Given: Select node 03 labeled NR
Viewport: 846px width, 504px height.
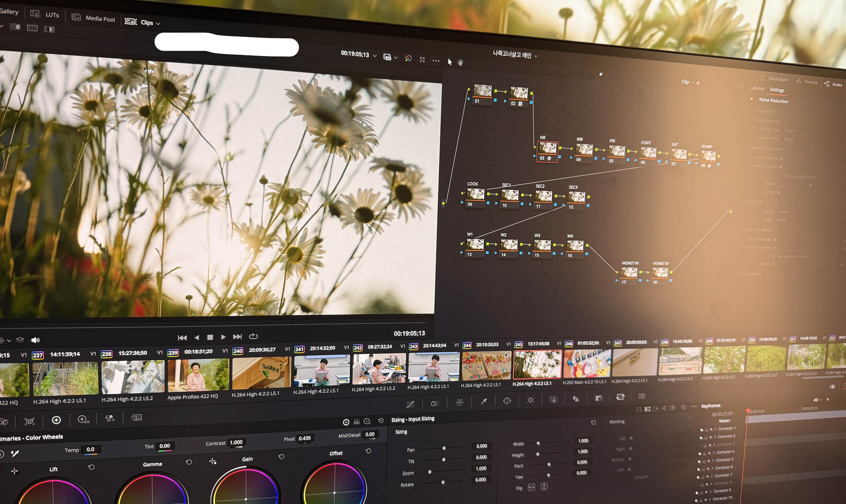Looking at the screenshot, I should click(548, 152).
